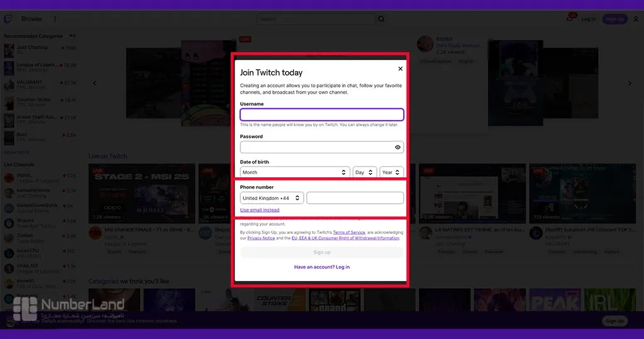Close the Join Twitch today dialog
644x339 pixels.
tap(400, 69)
